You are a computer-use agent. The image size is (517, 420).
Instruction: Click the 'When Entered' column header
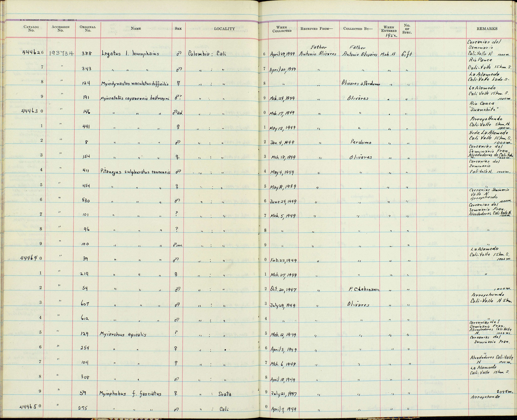(389, 29)
